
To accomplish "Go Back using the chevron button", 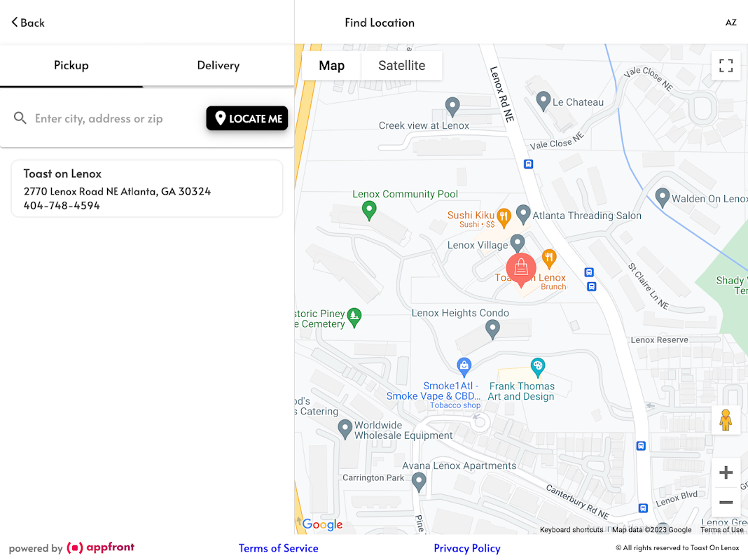I will click(x=28, y=22).
